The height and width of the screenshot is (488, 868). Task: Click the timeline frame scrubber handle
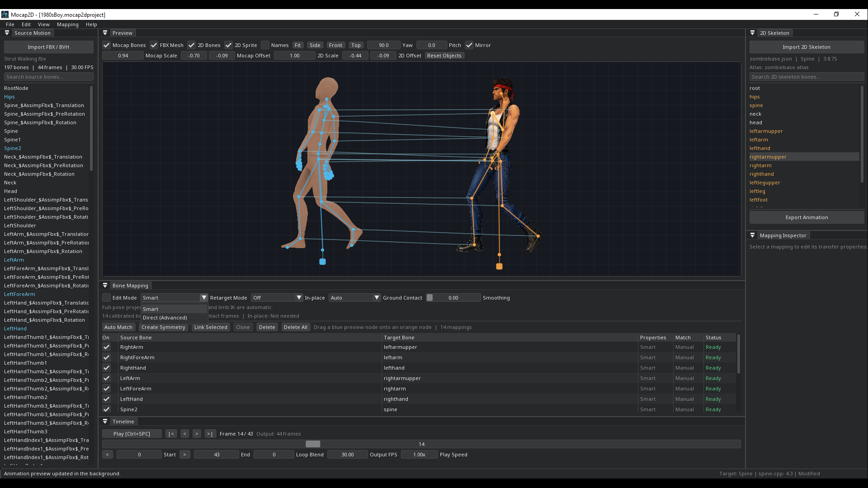(x=313, y=444)
